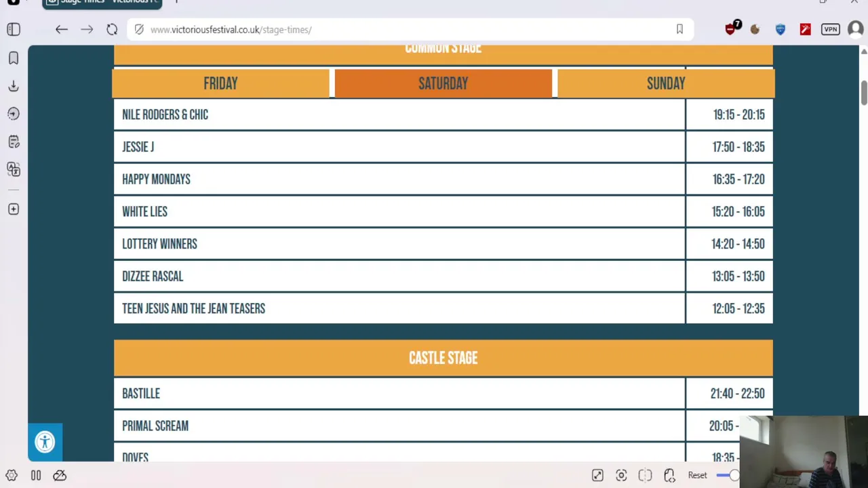The image size is (868, 488).
Task: Click the Lottery Winners artist name
Action: (159, 244)
